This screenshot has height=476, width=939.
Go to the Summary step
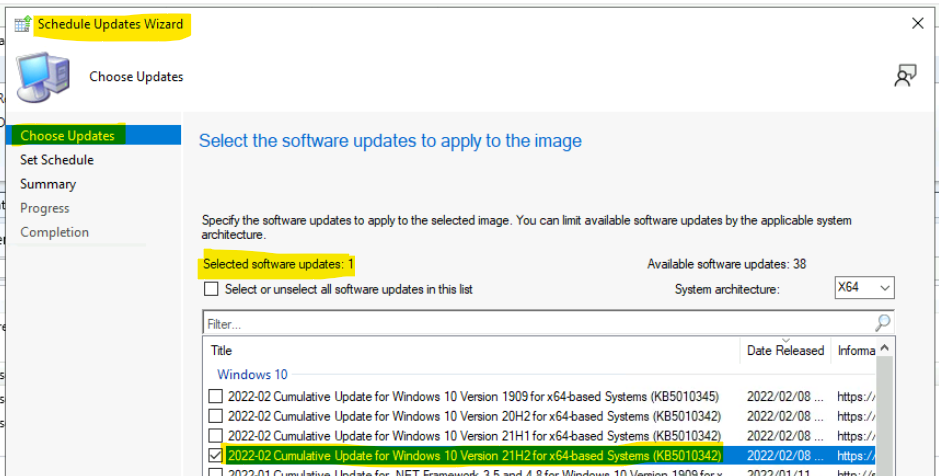tap(48, 184)
